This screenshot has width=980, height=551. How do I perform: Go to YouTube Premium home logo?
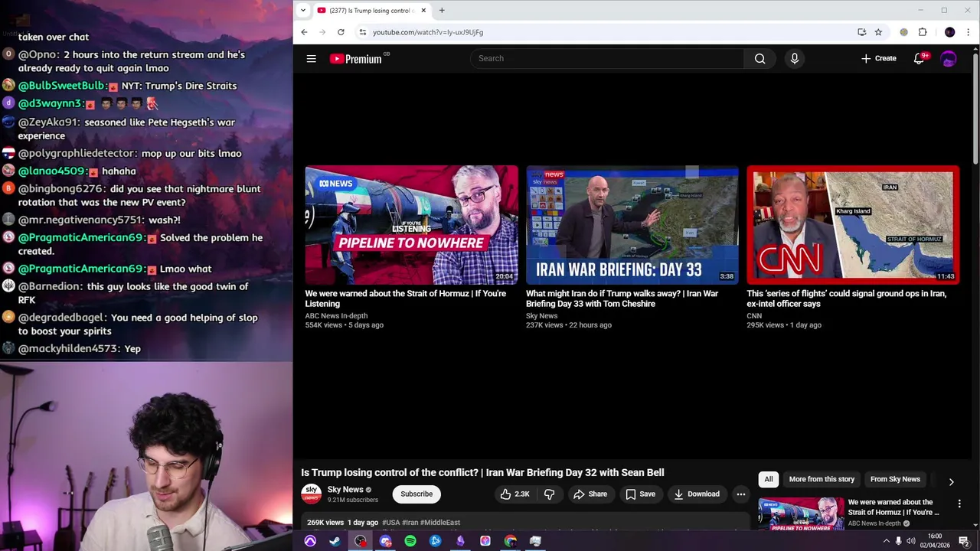(357, 59)
